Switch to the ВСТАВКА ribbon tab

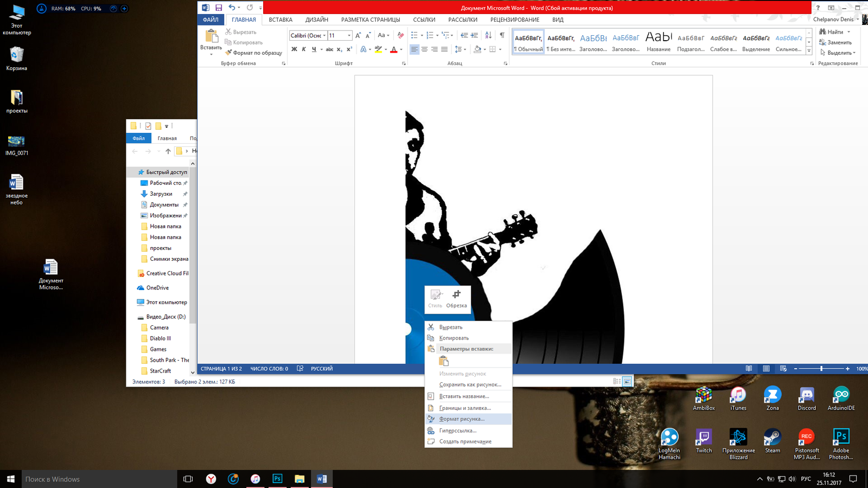point(280,20)
